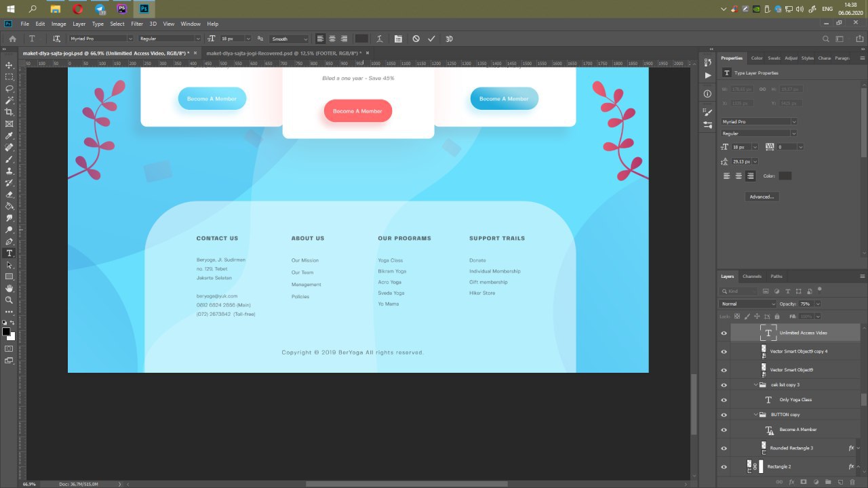
Task: Hide the Become A Member layer
Action: coord(724,430)
